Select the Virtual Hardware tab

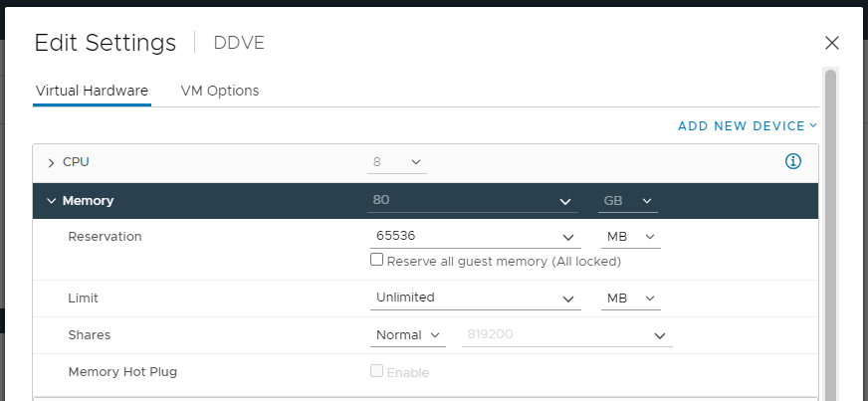92,91
